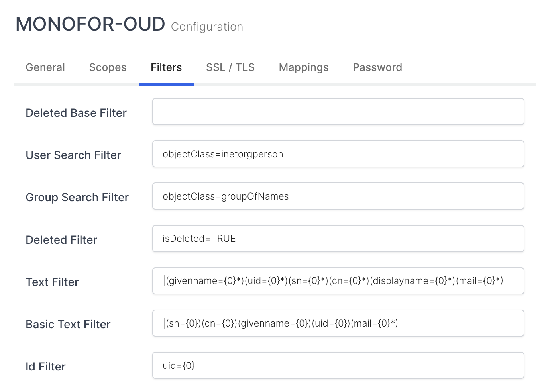Click the Text Filter label
This screenshot has width=550, height=392.
52,282
